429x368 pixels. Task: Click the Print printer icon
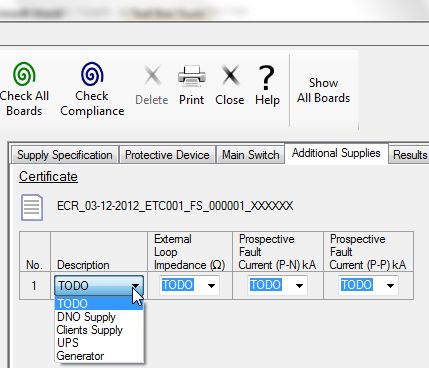tap(192, 76)
